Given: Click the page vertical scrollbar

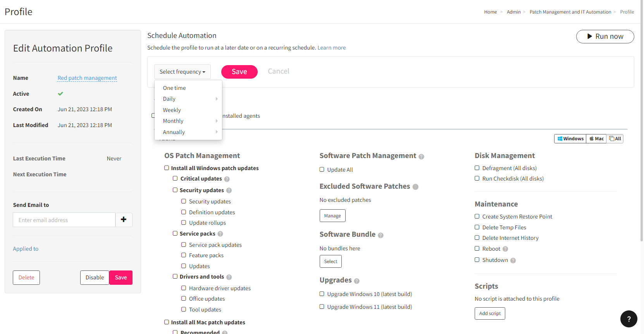Looking at the screenshot, I should click(x=642, y=120).
